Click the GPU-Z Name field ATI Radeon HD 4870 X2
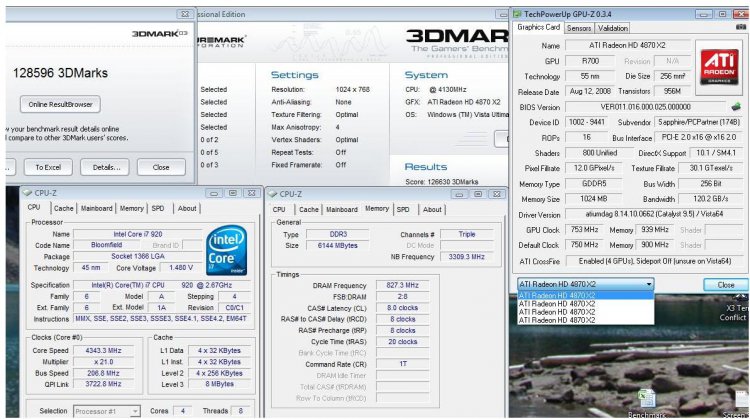This screenshot has height=419, width=750. pyautogui.click(x=627, y=45)
